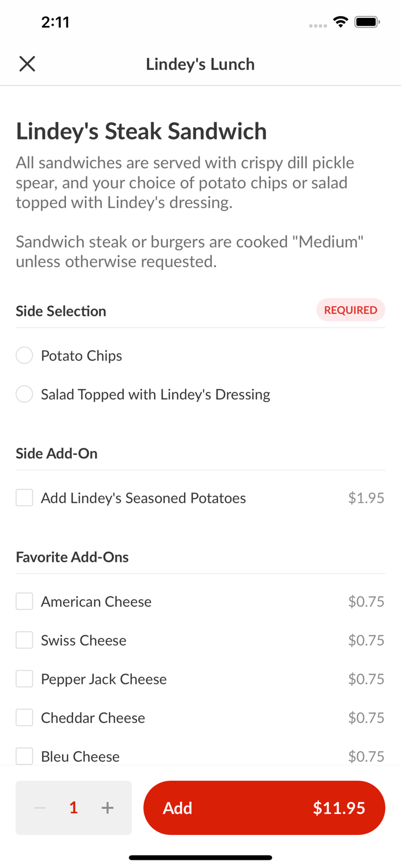Tap the plus icon to increase quantity
The height and width of the screenshot is (868, 401).
click(x=108, y=807)
